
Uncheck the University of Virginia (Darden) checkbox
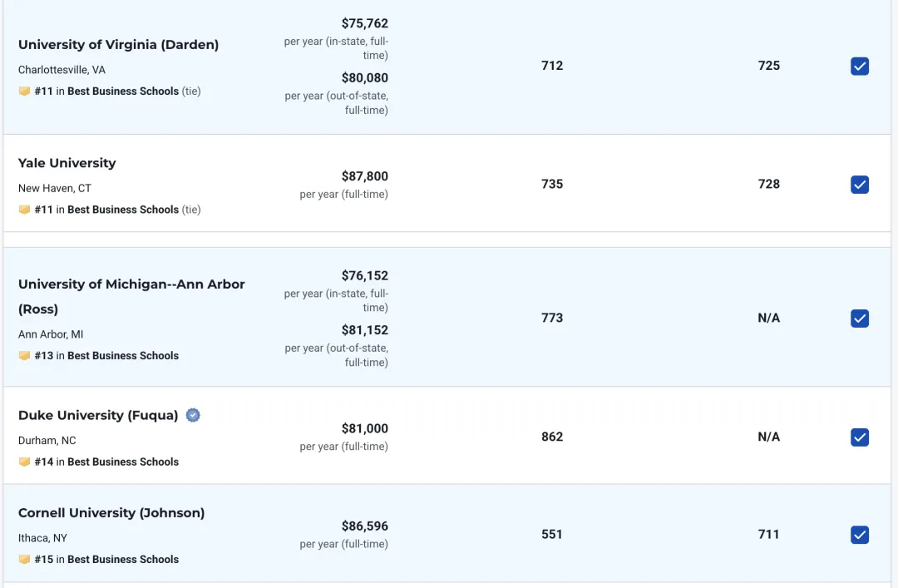[860, 67]
